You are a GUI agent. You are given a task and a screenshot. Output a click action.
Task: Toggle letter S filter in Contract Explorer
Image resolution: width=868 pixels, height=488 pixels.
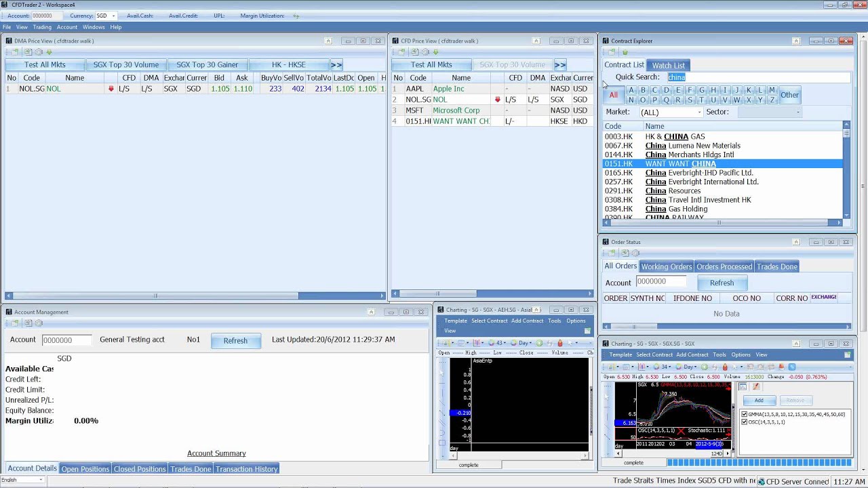coord(690,100)
